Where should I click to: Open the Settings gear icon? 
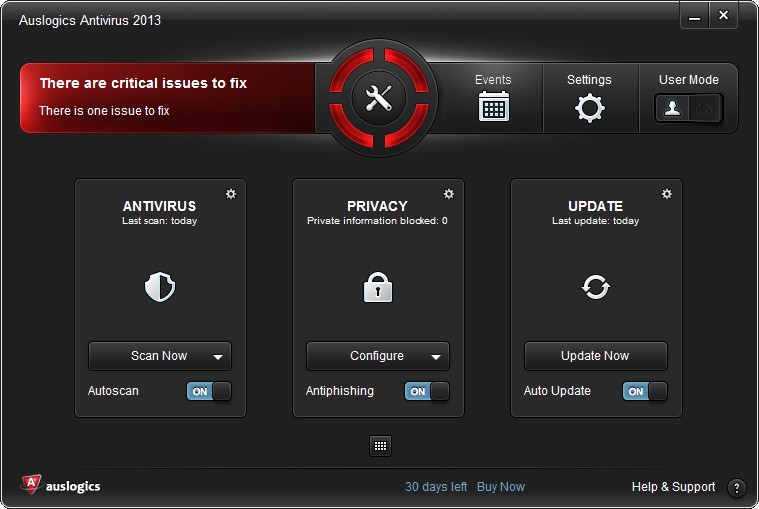click(590, 108)
